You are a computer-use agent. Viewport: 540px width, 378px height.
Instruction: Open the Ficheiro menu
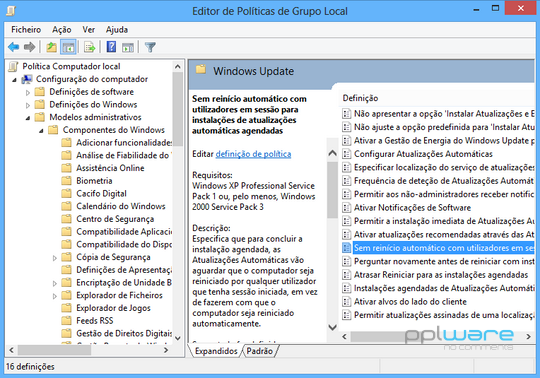26,30
